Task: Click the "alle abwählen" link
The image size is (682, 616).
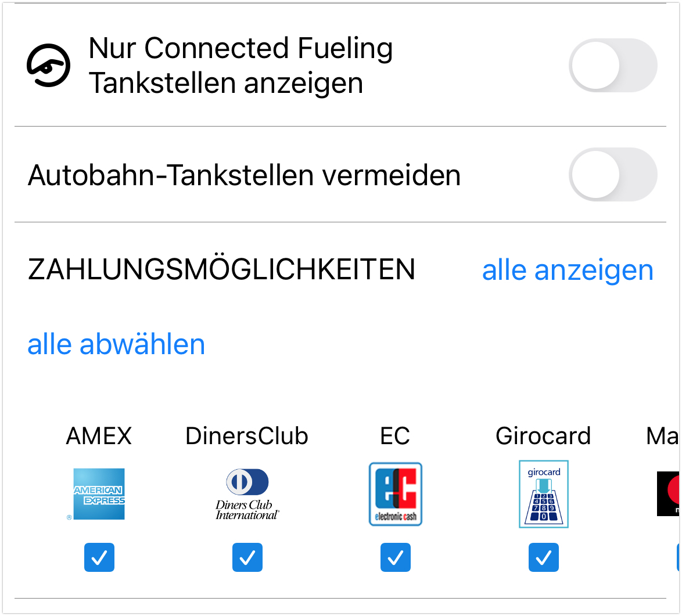Action: point(116,344)
